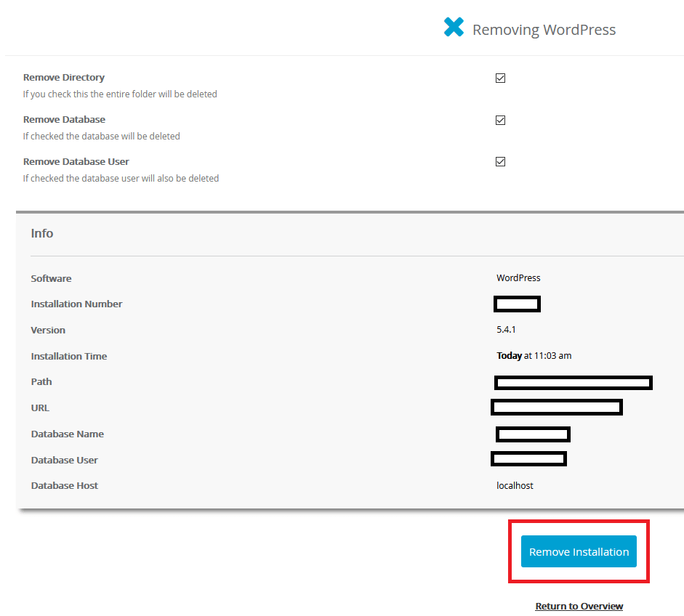
Task: Click the Remove Installation button
Action: point(579,551)
